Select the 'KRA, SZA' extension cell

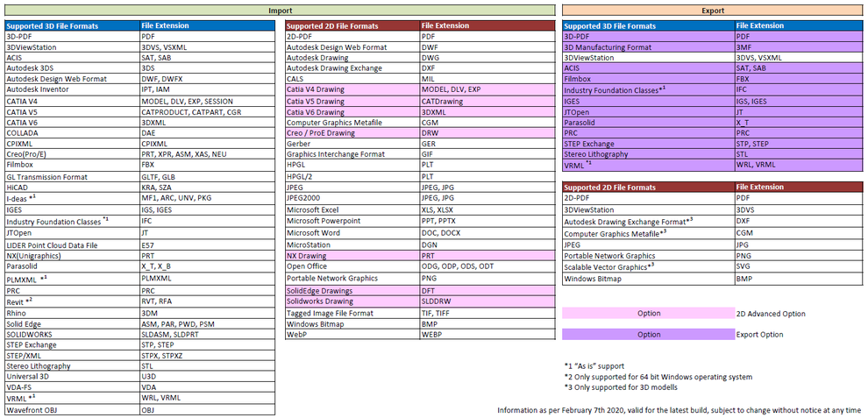(207, 188)
